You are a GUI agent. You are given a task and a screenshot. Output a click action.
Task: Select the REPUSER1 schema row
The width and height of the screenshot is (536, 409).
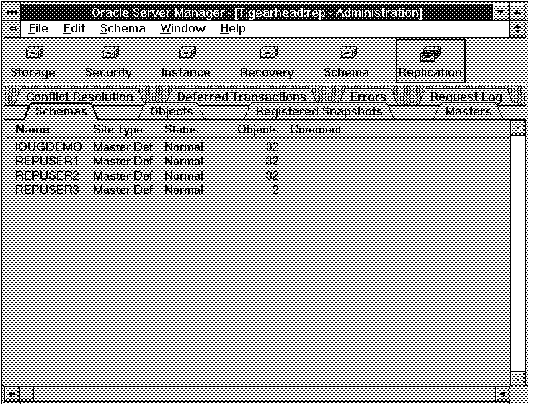tap(147, 161)
